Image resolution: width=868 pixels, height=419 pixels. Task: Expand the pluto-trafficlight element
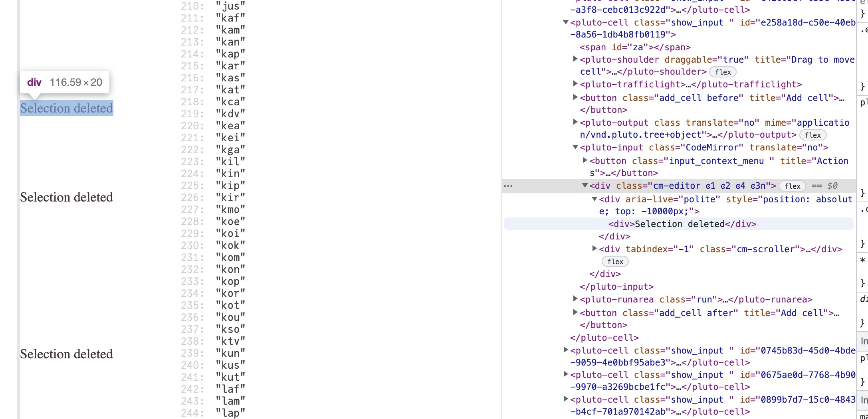click(x=575, y=84)
